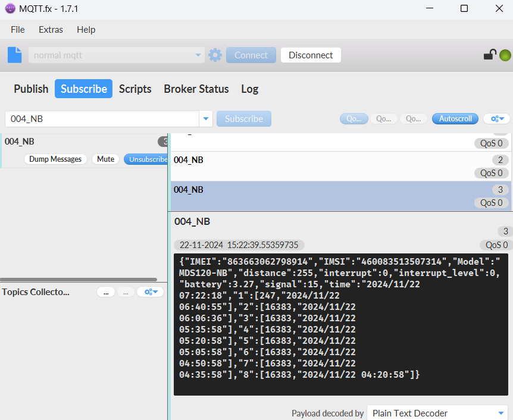Viewport: 513px width, 420px height.
Task: Click the QoS 0 badge in message details
Action: pyautogui.click(x=496, y=245)
